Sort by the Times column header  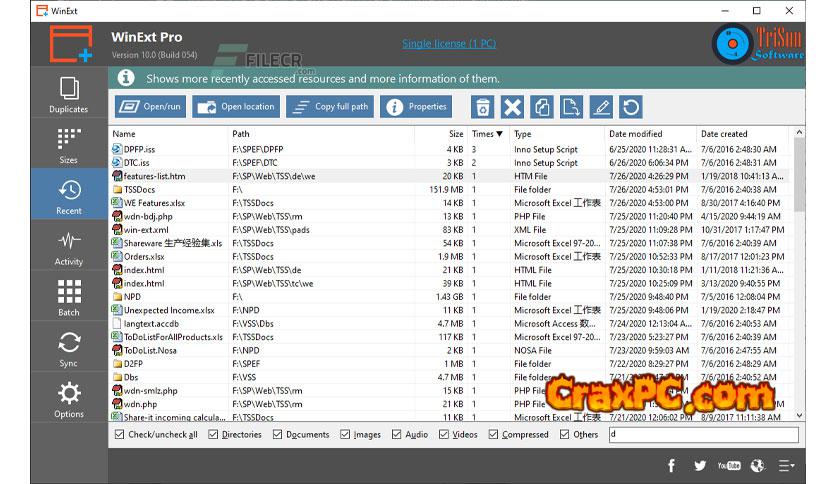pyautogui.click(x=487, y=133)
